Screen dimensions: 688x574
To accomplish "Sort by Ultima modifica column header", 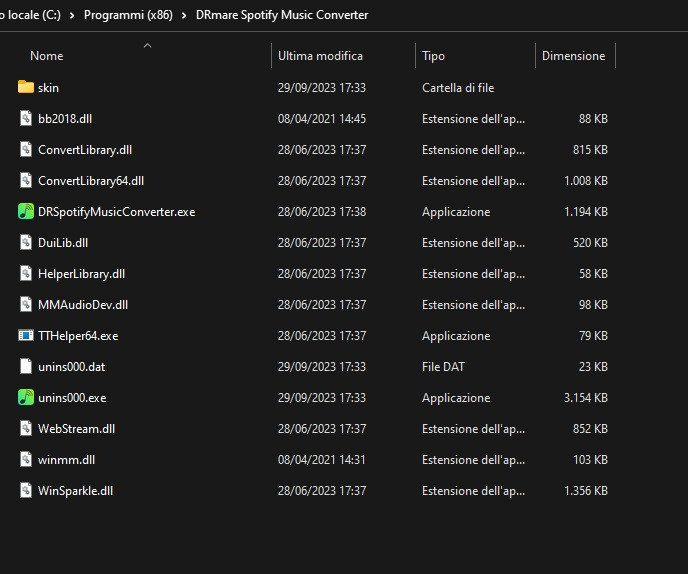I will (320, 56).
